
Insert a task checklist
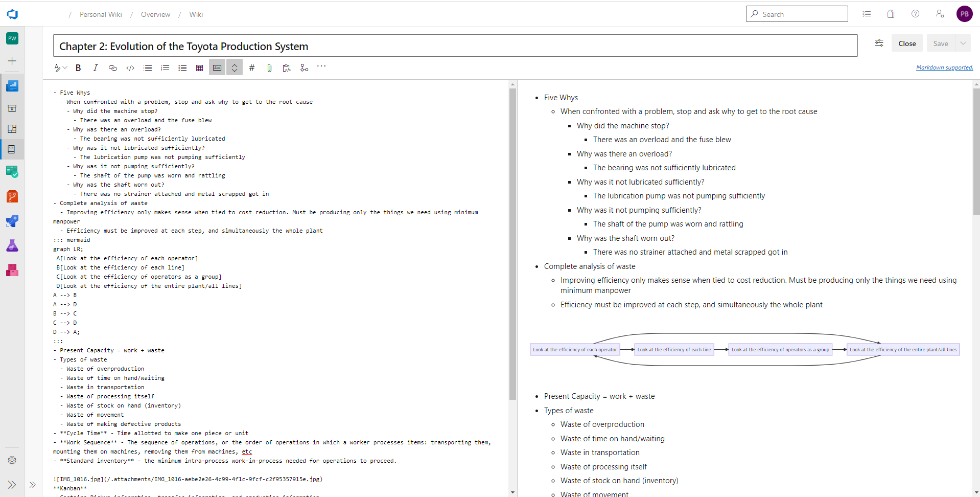tap(182, 68)
